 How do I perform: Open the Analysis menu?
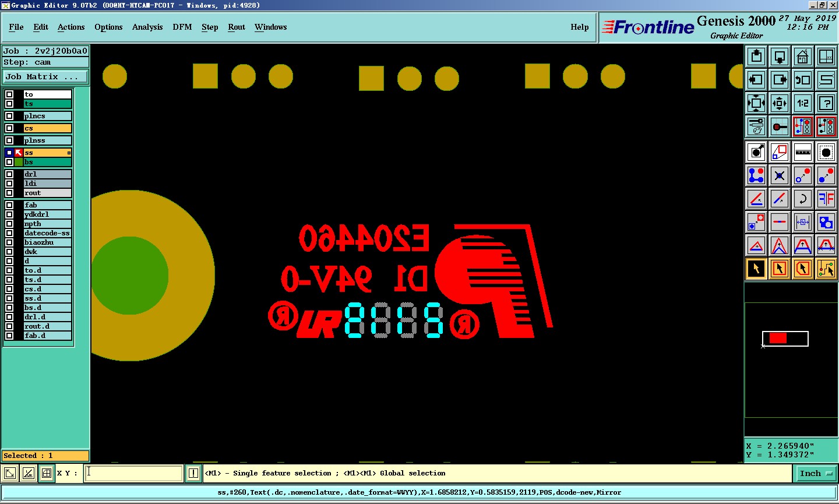pyautogui.click(x=147, y=27)
